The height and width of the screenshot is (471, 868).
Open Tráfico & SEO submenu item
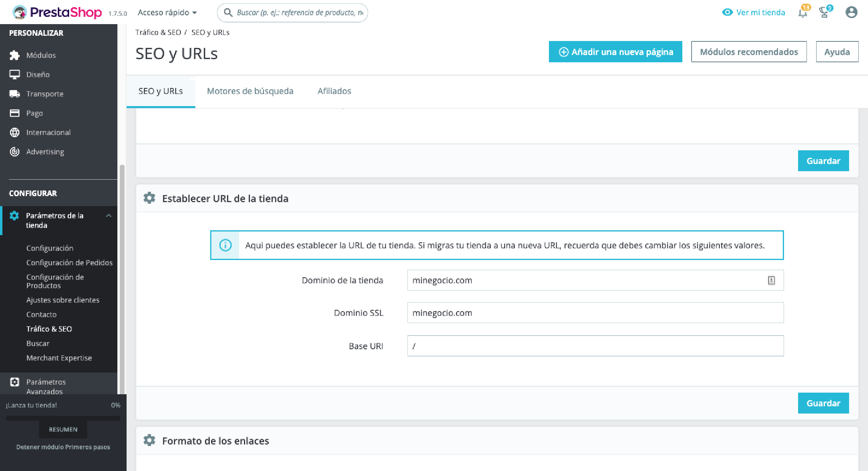(x=49, y=329)
